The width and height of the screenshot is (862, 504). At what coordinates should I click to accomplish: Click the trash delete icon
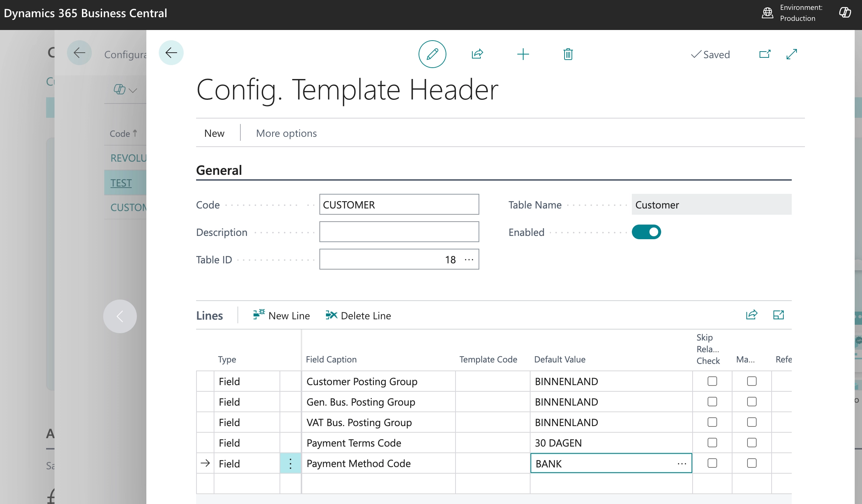pyautogui.click(x=568, y=54)
